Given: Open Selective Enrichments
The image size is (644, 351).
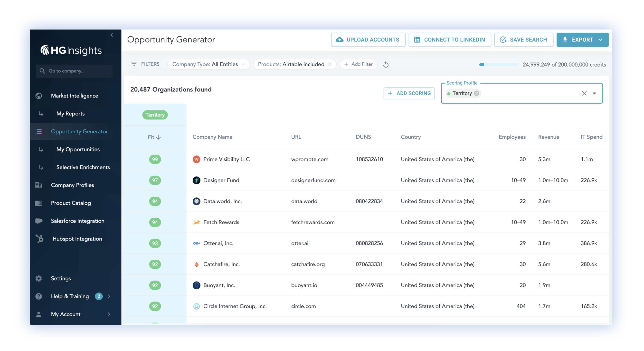Looking at the screenshot, I should [x=83, y=167].
